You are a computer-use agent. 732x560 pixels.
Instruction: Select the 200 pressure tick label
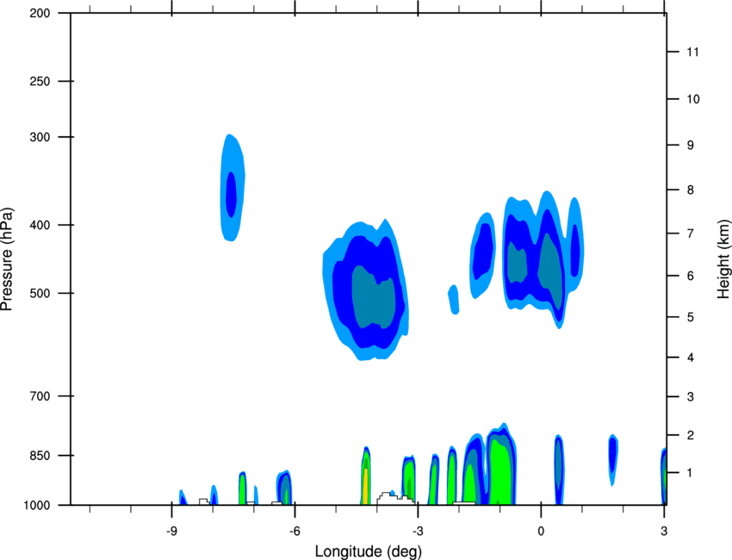pos(40,13)
